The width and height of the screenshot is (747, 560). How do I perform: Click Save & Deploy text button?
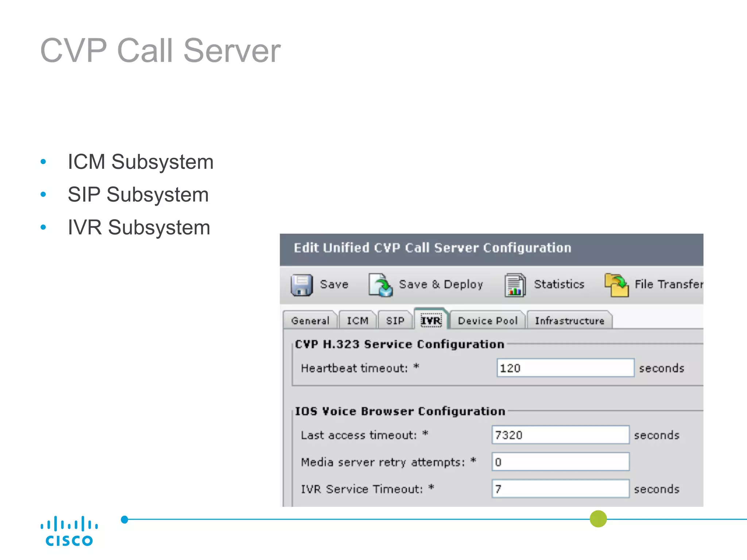pos(441,284)
